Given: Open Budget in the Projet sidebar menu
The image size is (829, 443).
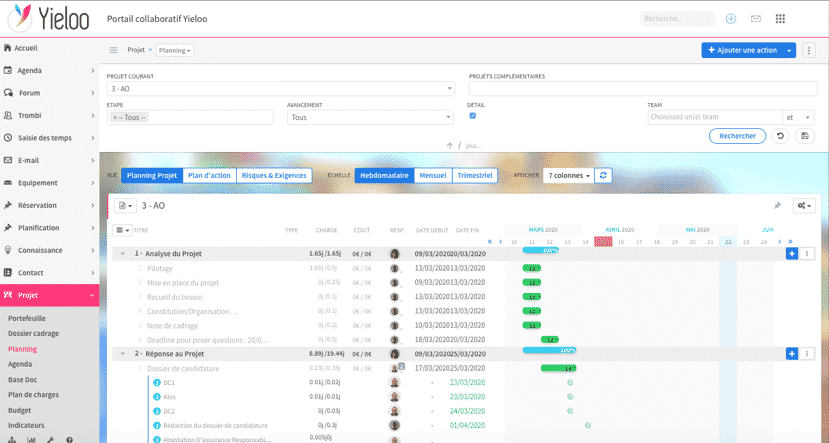Looking at the screenshot, I should pos(20,410).
